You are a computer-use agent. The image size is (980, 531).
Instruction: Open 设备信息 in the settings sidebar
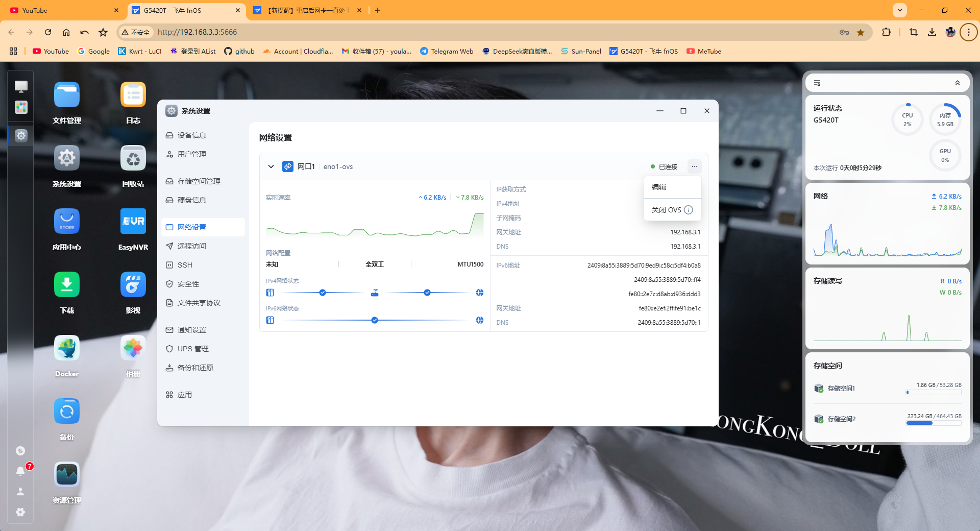tap(203, 135)
